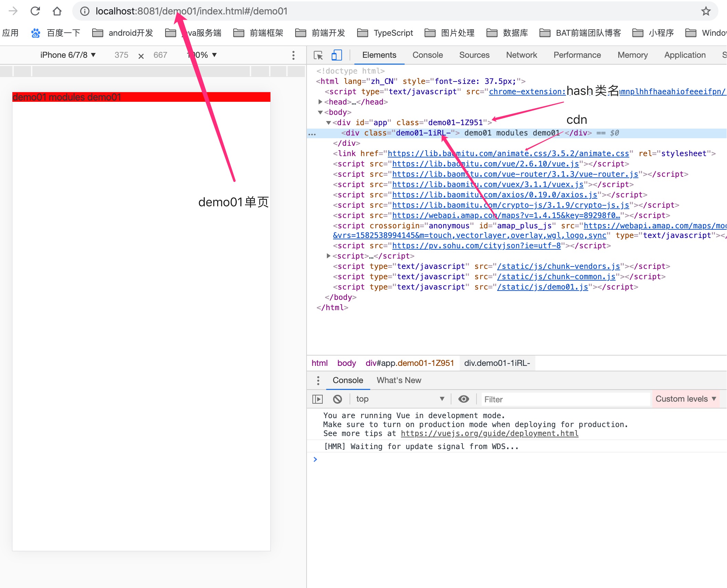Expand the collapsed head element
This screenshot has height=588, width=727.
[320, 102]
